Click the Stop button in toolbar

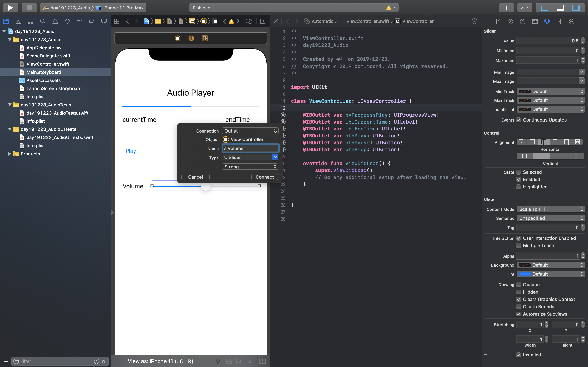[29, 8]
